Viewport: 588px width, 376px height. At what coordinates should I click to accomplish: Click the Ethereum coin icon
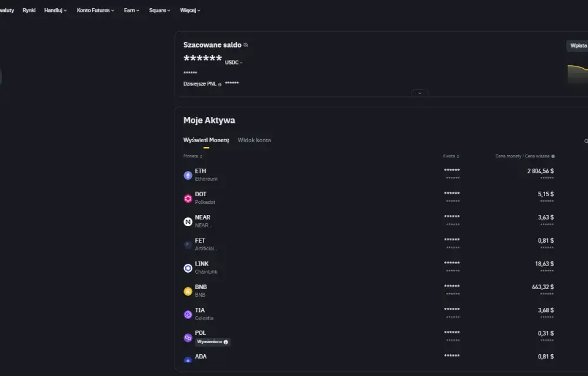(188, 175)
